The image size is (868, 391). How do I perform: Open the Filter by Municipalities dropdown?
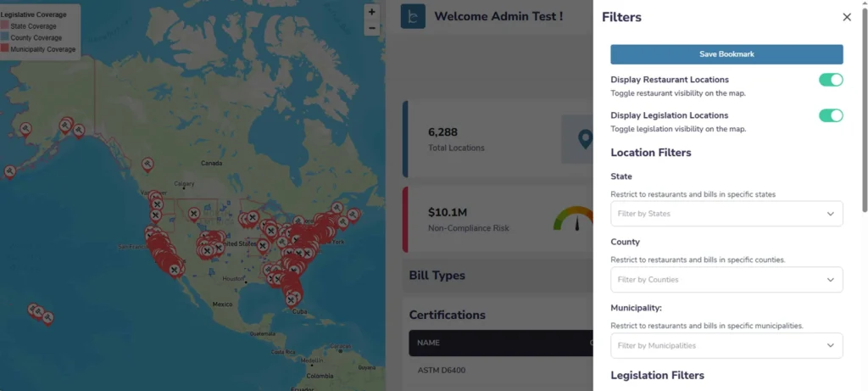click(x=726, y=345)
